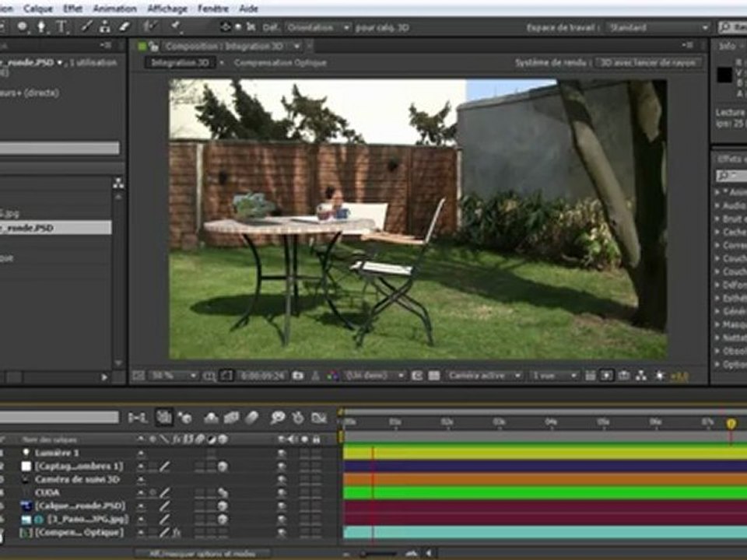Toggle the viewer lock icon on composition tab
747x560 pixels.
pyautogui.click(x=153, y=46)
